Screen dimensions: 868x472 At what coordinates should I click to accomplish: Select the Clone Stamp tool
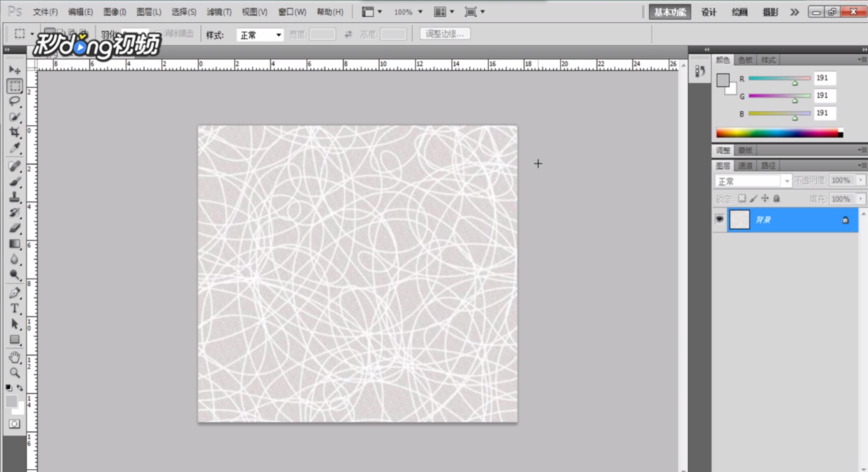[x=14, y=197]
